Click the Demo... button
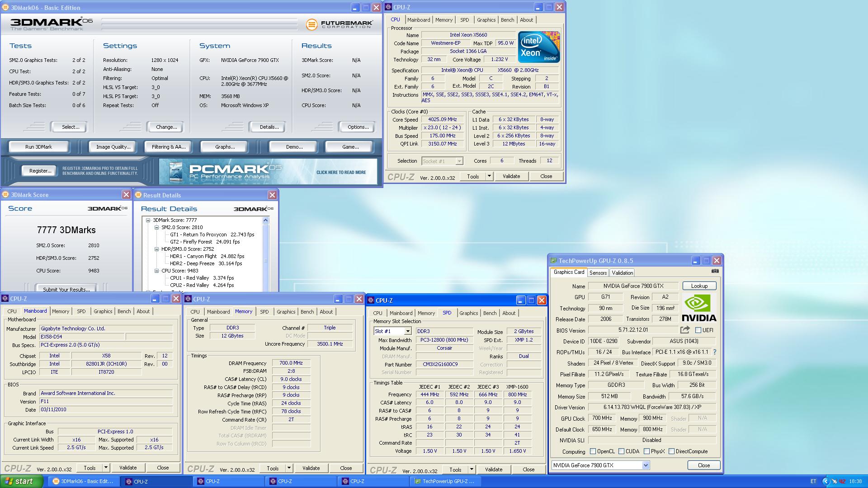The width and height of the screenshot is (868, 488). 294,147
